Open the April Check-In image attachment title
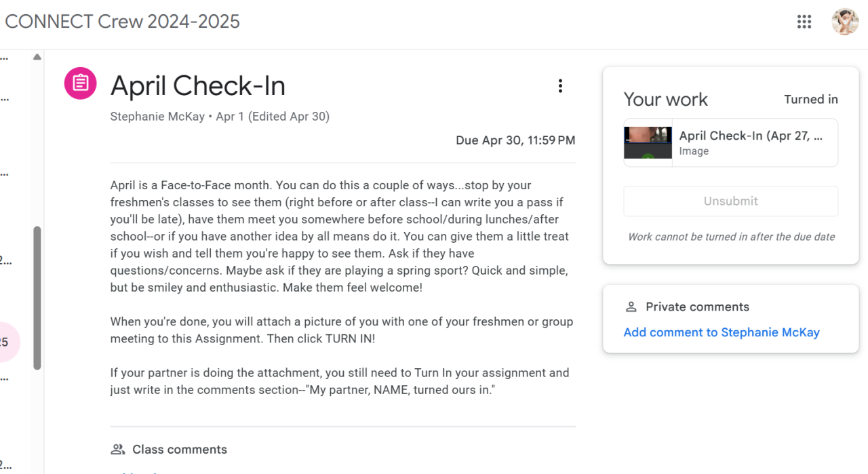Viewport: 868px width, 474px height. (x=751, y=136)
